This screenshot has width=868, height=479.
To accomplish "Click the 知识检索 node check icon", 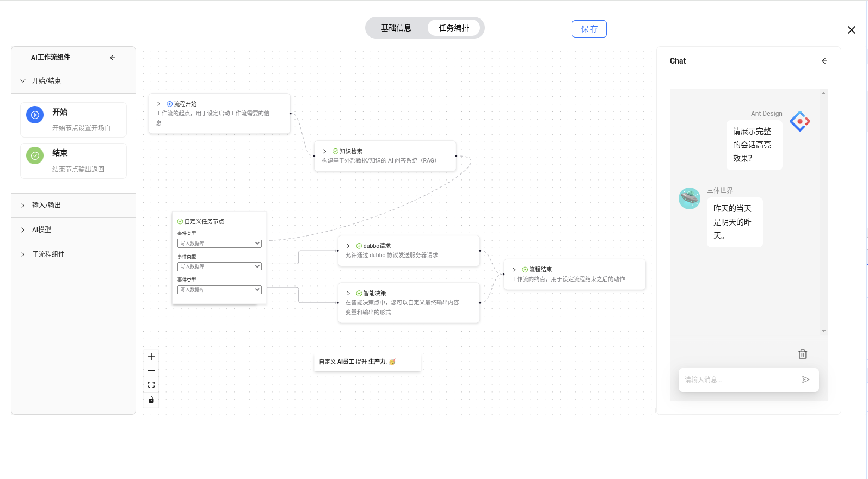I will [x=335, y=151].
